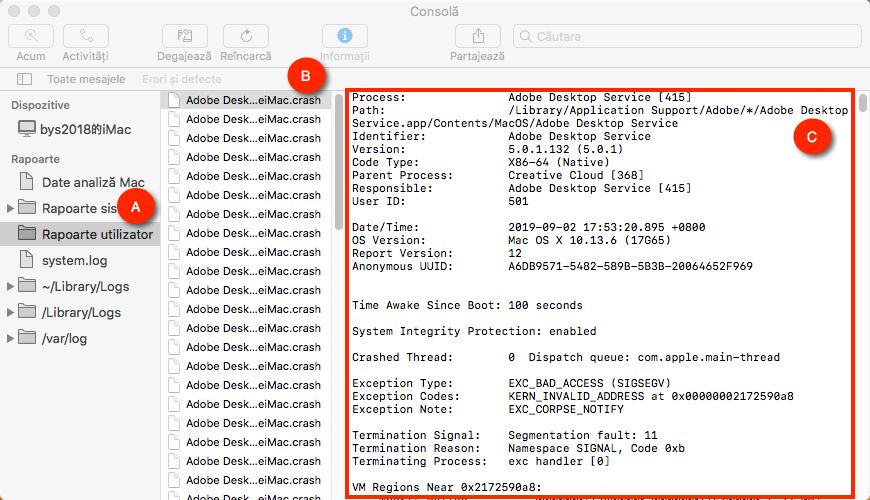Screen dimensions: 870x500
Task: Click the Termination Signal Segmentation fault line
Action: (504, 435)
